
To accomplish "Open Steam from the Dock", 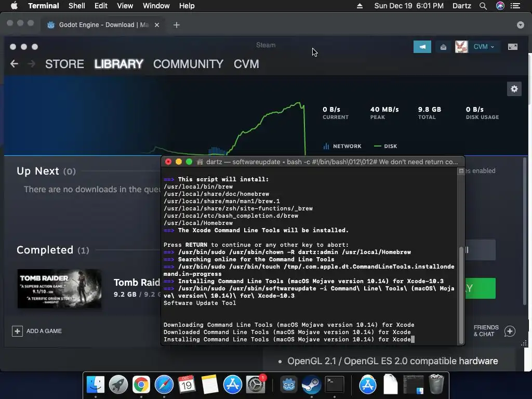I will click(312, 385).
